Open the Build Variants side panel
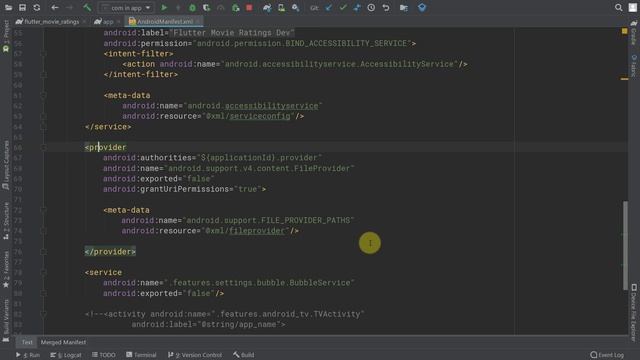The width and height of the screenshot is (640, 360). (6, 320)
